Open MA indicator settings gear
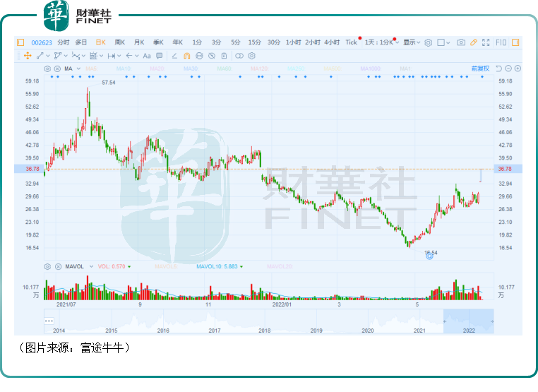 (x=47, y=69)
